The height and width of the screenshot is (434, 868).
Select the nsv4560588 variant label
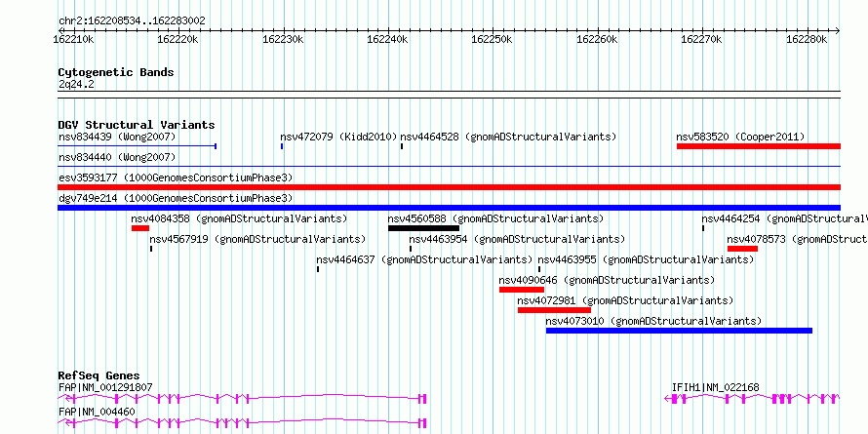coord(495,218)
